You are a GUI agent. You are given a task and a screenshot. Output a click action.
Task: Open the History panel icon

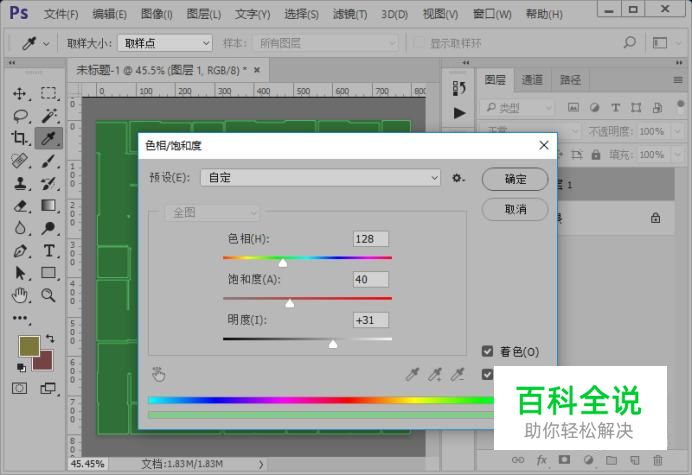pyautogui.click(x=459, y=88)
